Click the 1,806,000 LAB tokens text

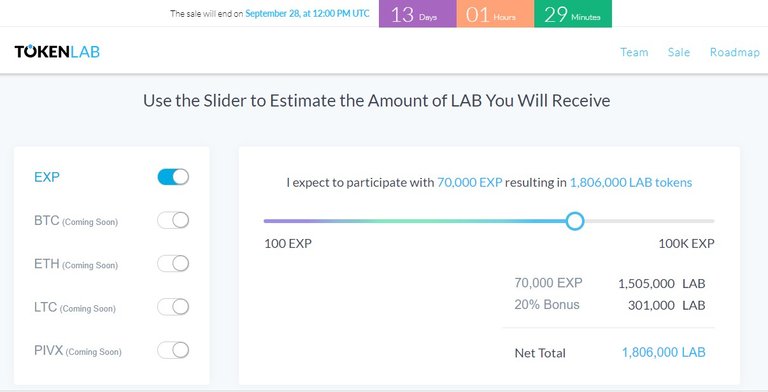coord(631,182)
